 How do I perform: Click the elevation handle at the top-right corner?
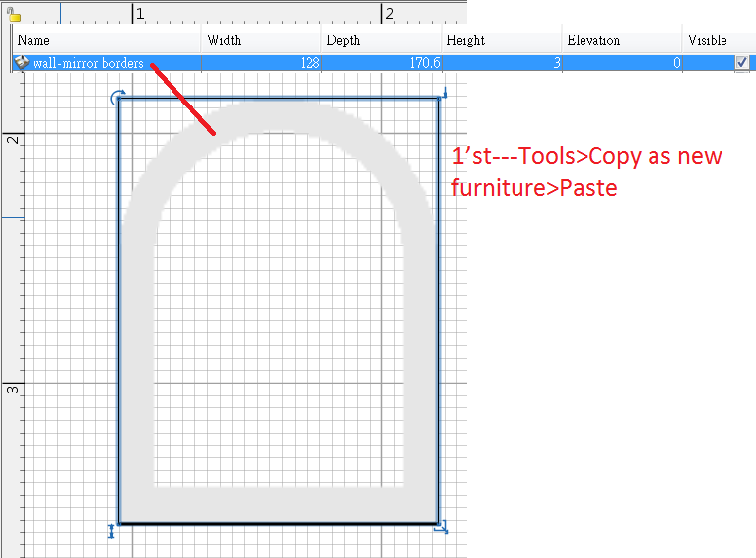[445, 95]
